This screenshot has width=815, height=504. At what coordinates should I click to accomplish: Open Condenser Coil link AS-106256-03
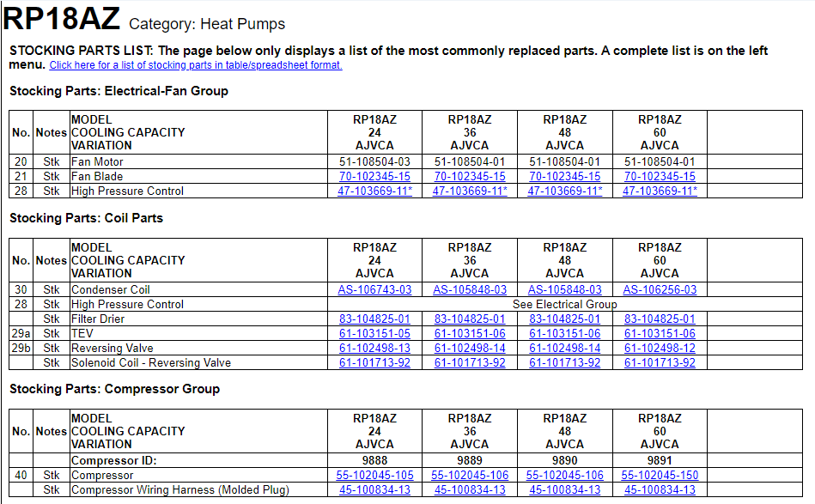(660, 289)
